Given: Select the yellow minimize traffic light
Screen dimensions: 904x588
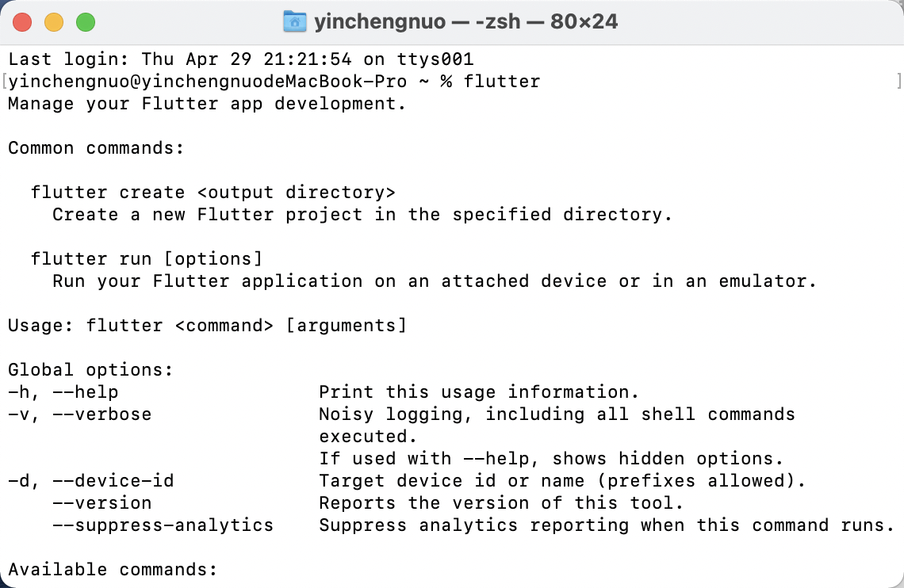Looking at the screenshot, I should (x=54, y=22).
